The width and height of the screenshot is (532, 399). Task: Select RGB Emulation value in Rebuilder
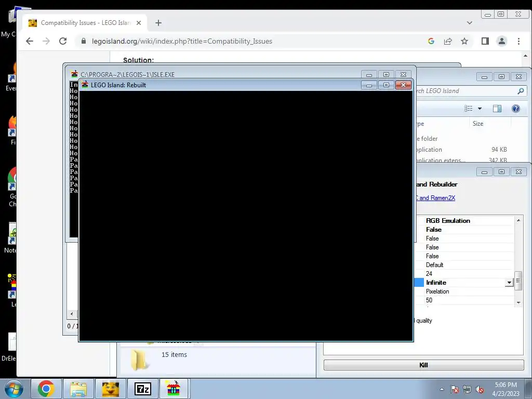pyautogui.click(x=448, y=220)
